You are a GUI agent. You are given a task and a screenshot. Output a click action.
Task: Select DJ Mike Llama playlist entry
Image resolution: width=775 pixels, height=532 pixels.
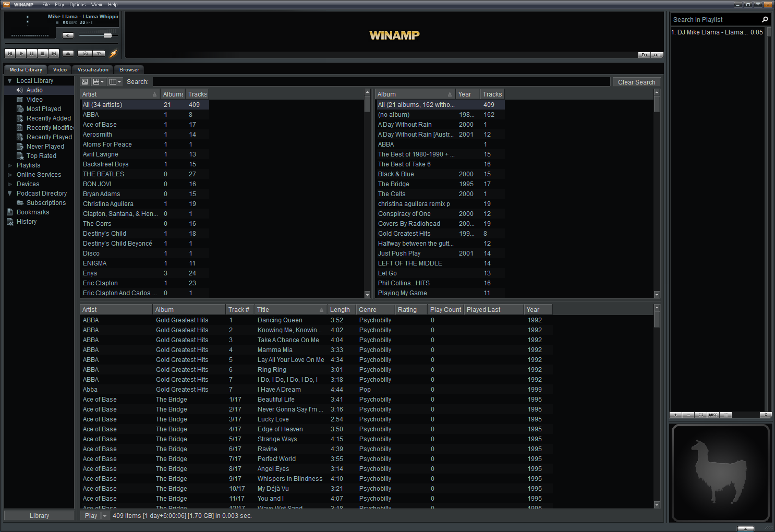717,32
